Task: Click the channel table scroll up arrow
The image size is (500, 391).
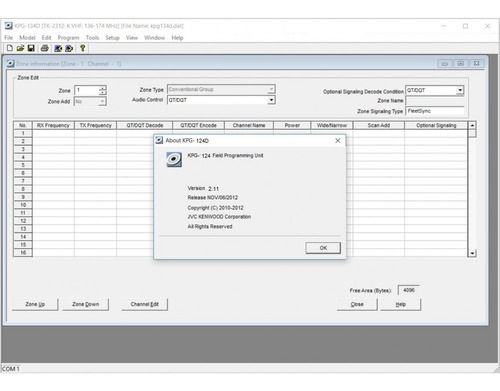Action: (x=472, y=125)
